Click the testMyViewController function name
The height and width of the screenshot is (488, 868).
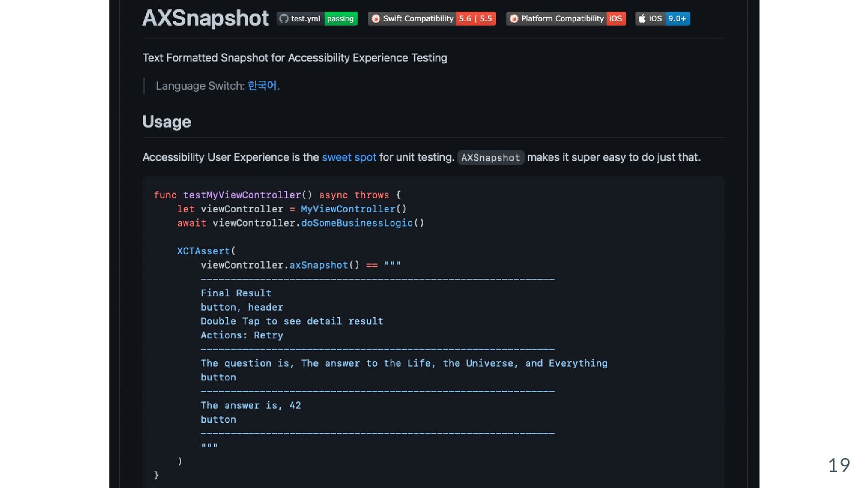pos(242,195)
